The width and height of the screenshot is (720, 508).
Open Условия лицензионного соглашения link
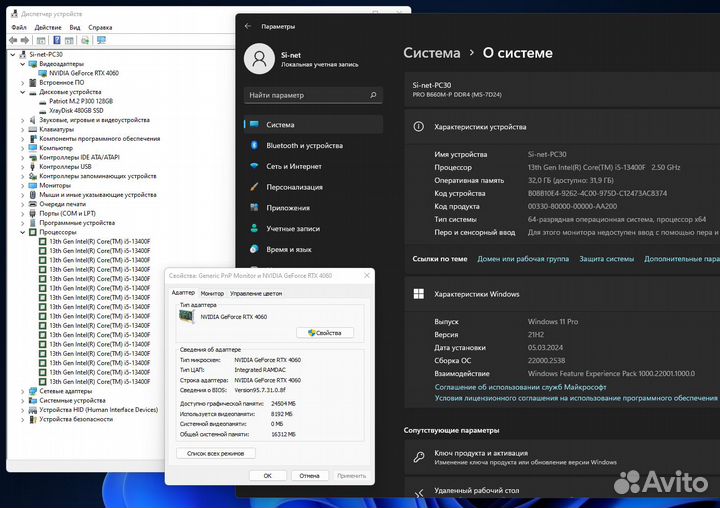pos(576,398)
